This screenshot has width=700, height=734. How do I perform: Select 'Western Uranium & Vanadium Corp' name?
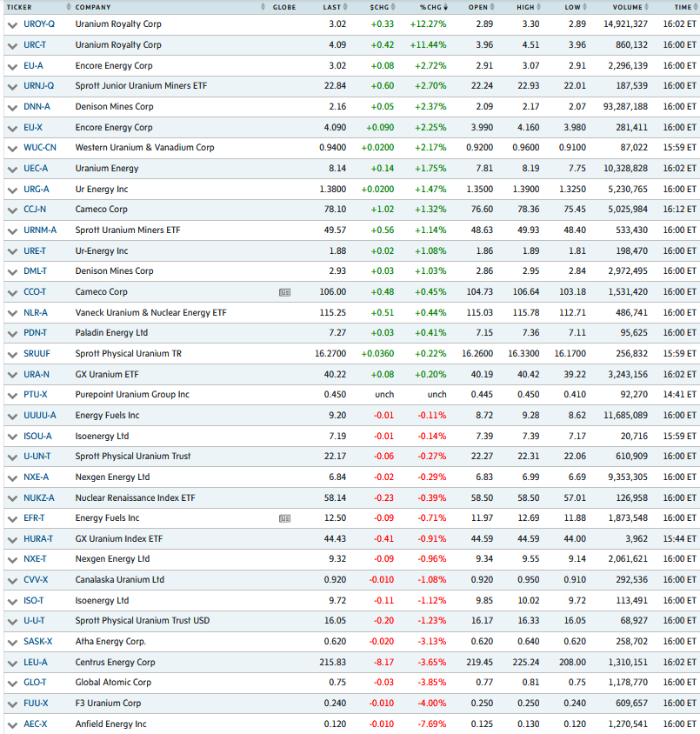tap(144, 148)
